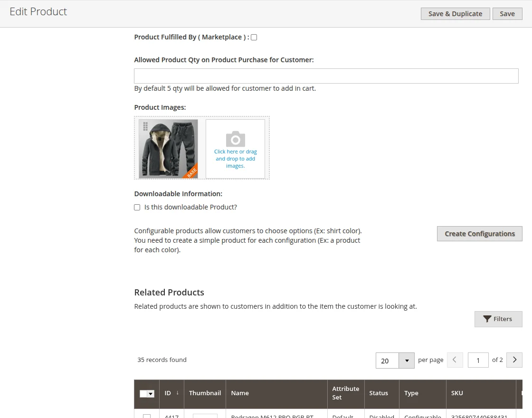Click 'Click here or drag and drop to add images'

tap(235, 159)
